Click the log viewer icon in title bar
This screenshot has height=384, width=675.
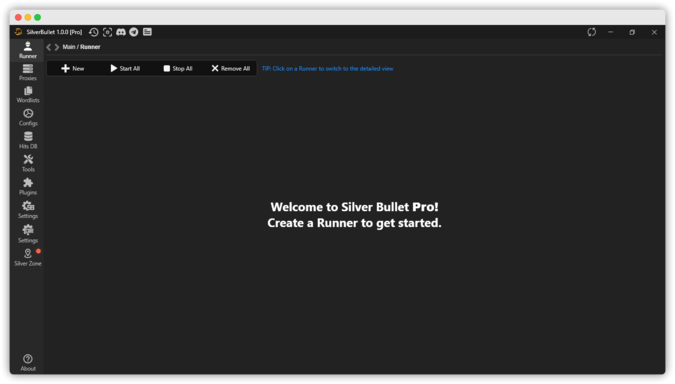(147, 32)
